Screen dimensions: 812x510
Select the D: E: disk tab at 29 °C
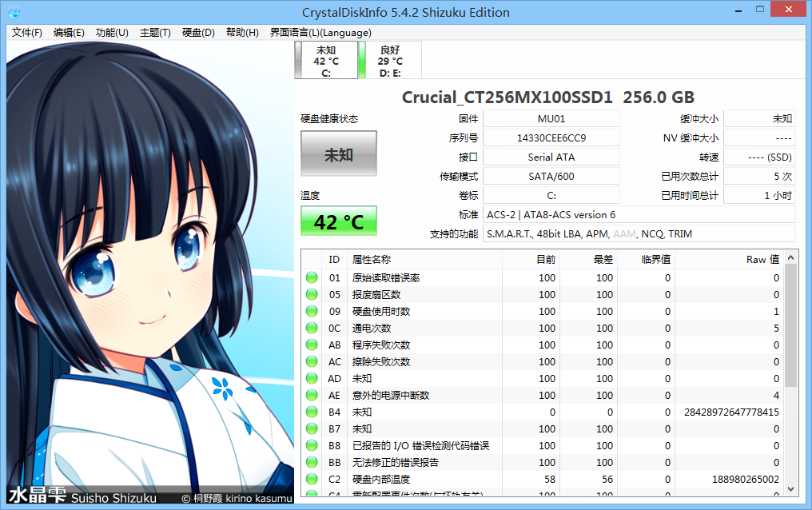390,61
